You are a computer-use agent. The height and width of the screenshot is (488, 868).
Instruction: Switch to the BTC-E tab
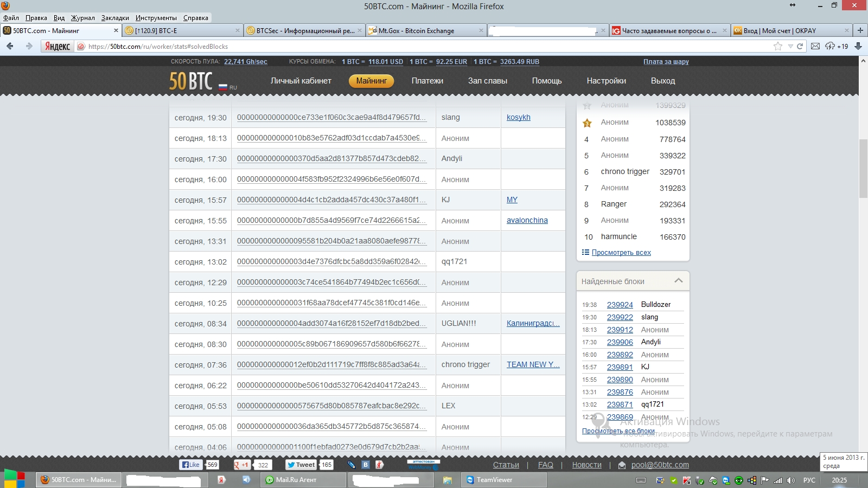181,30
